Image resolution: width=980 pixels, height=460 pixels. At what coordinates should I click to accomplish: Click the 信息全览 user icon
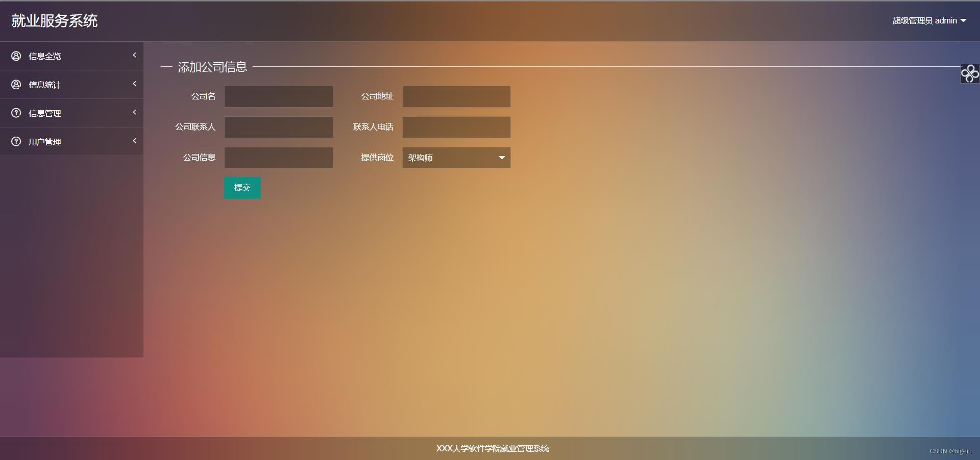pos(16,56)
